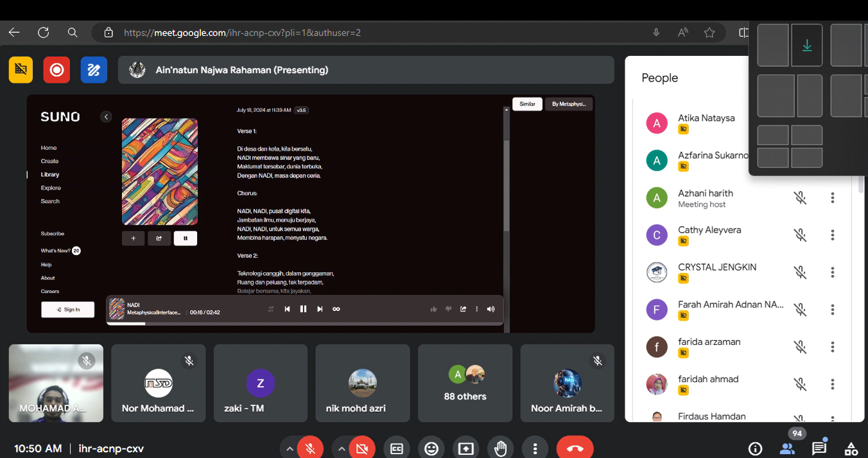Refresh the page in the browser
Screen dimensions: 868x458
pos(44,32)
